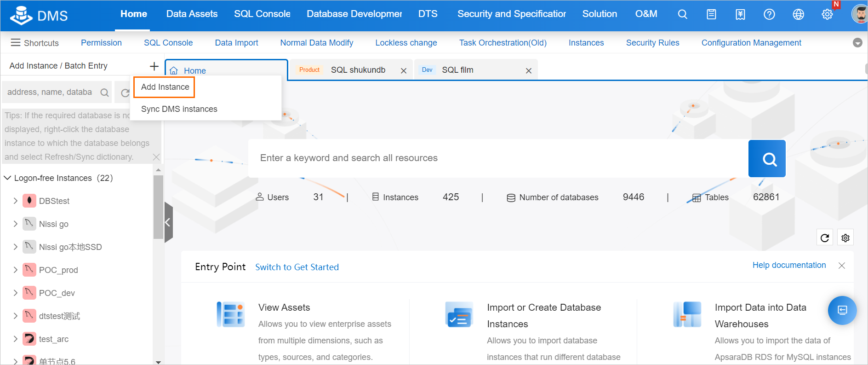This screenshot has height=365, width=868.
Task: Select Sync DMS instances menu entry
Action: (x=179, y=109)
